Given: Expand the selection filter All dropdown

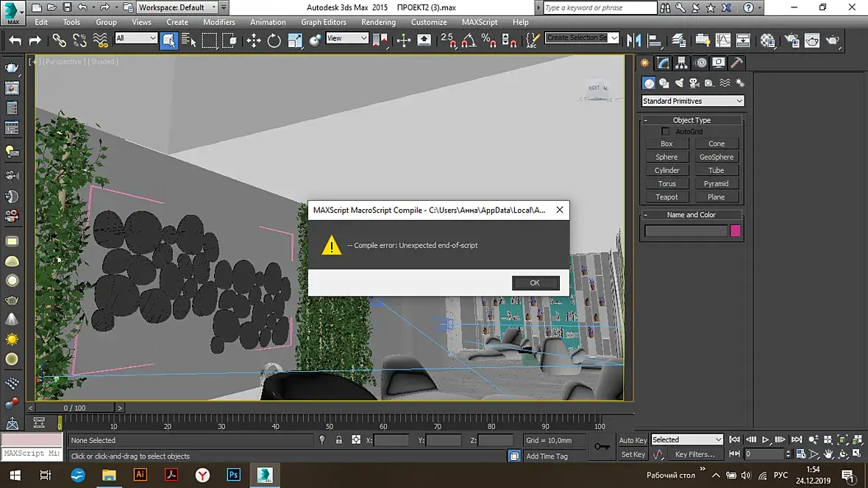Looking at the screenshot, I should [136, 38].
